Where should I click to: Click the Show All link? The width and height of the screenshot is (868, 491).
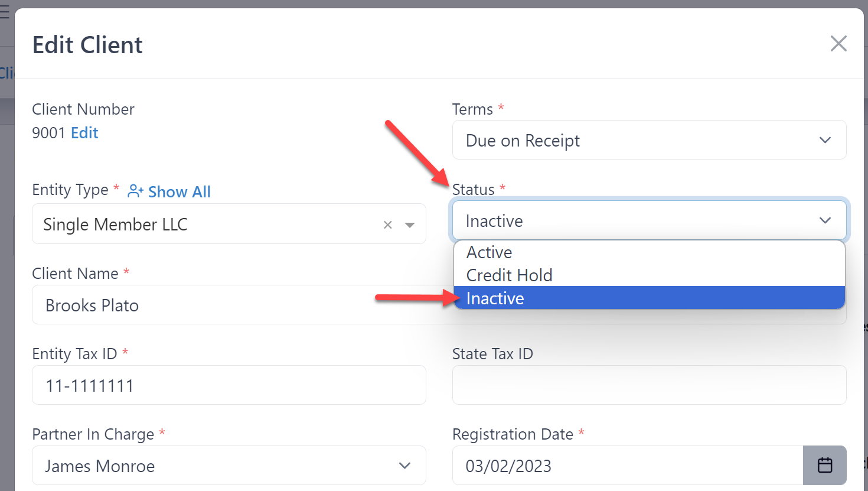180,192
